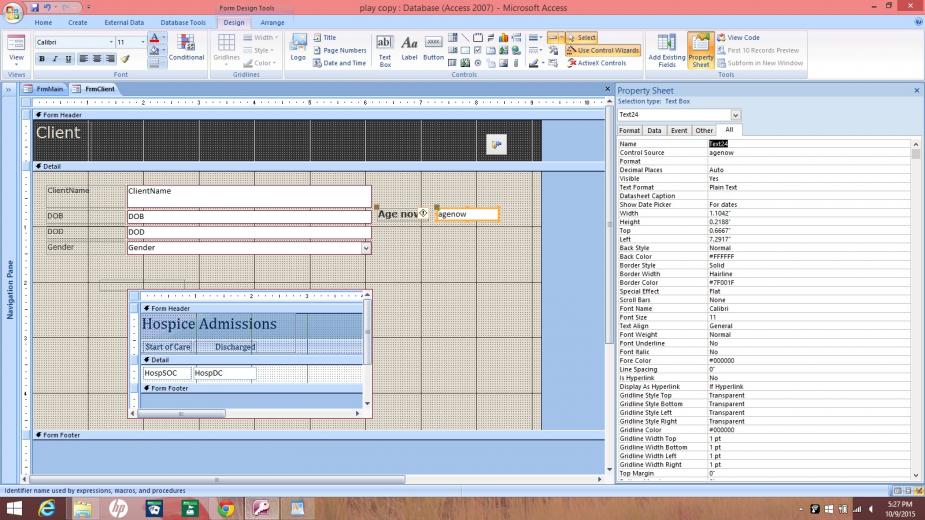Click ActiveX Controls button
925x520 pixels.
[x=598, y=63]
